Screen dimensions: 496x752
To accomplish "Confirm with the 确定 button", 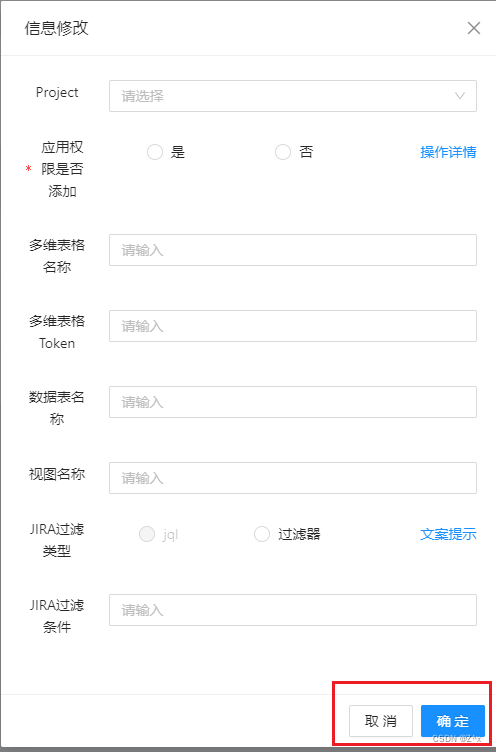I will [x=453, y=721].
